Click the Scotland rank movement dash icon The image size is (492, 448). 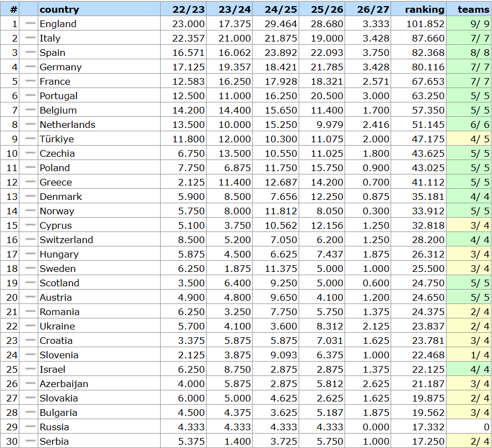[30, 282]
